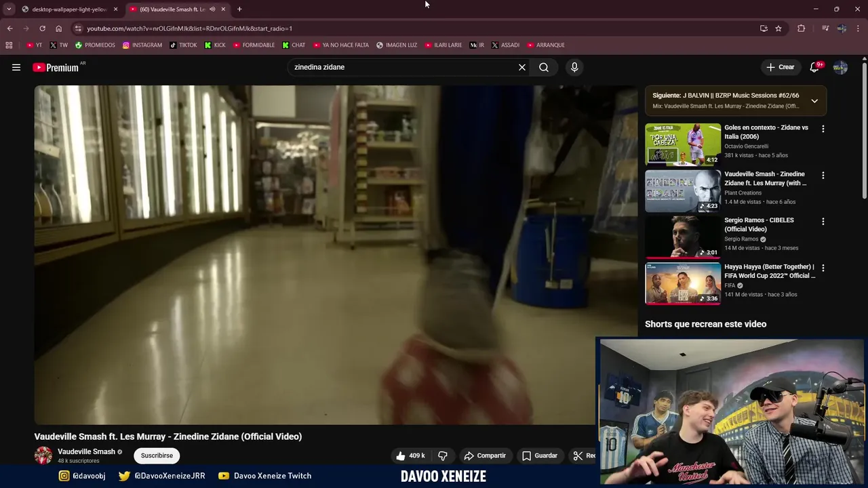Clear the search text with the X icon
The width and height of the screenshot is (868, 488).
tap(522, 67)
